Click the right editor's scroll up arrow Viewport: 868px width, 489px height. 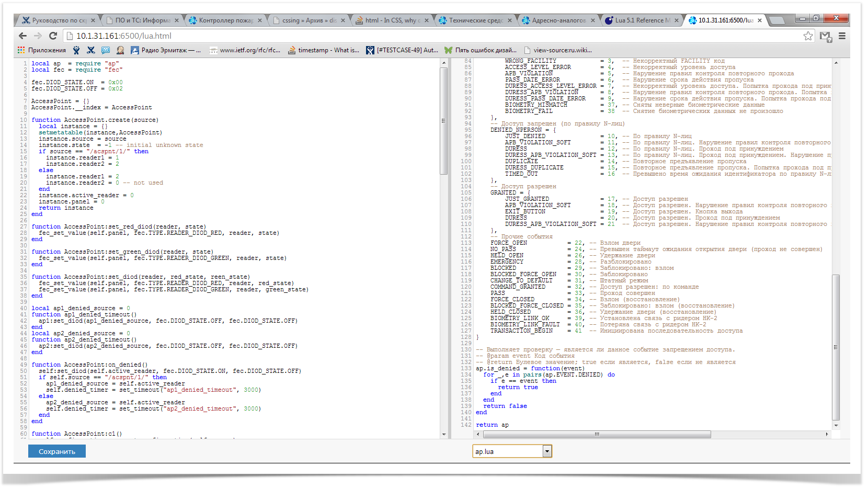click(x=836, y=63)
